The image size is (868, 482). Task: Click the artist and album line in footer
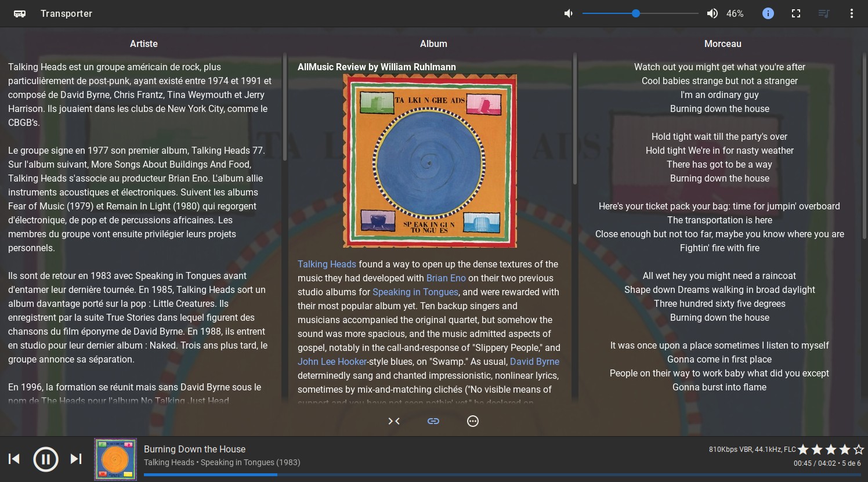coord(222,462)
